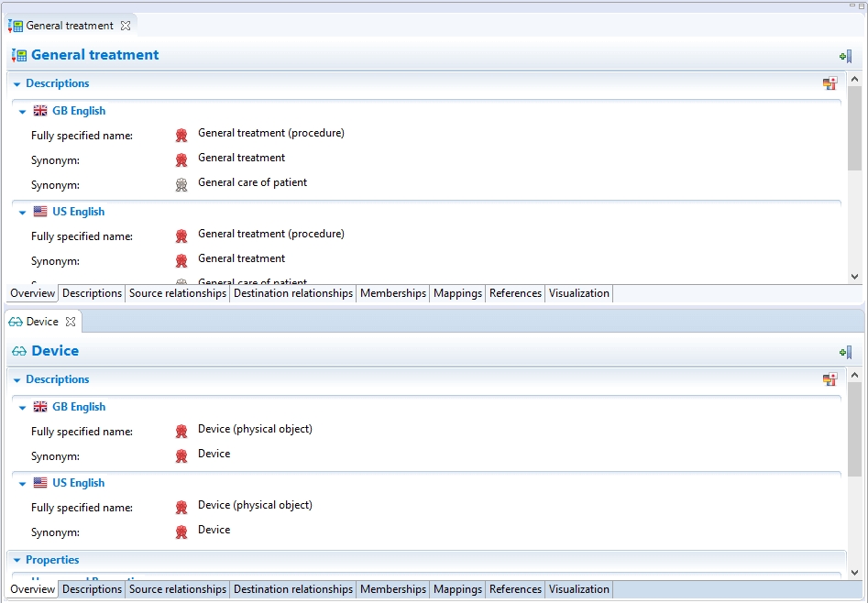Collapse the Descriptions section in General treatment
The height and width of the screenshot is (603, 868).
[17, 84]
